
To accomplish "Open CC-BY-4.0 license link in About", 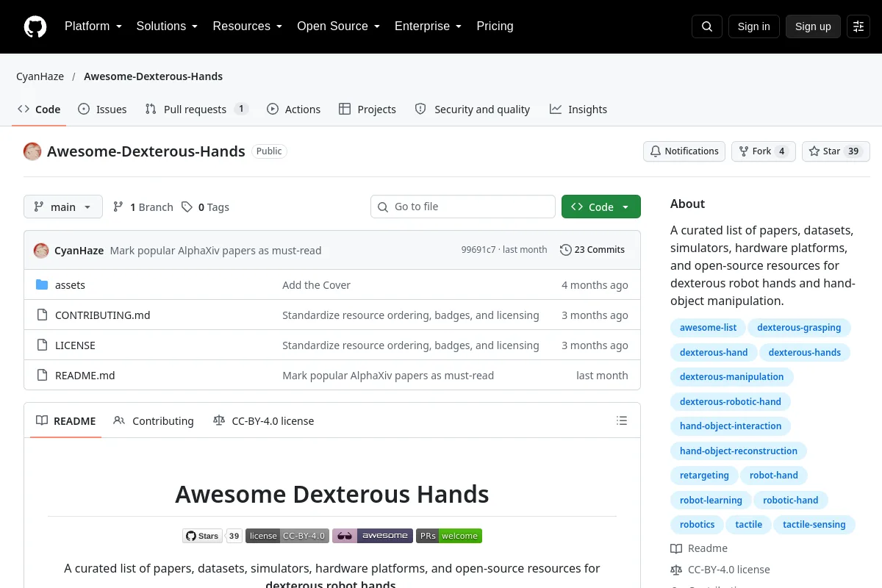I will pos(720,570).
